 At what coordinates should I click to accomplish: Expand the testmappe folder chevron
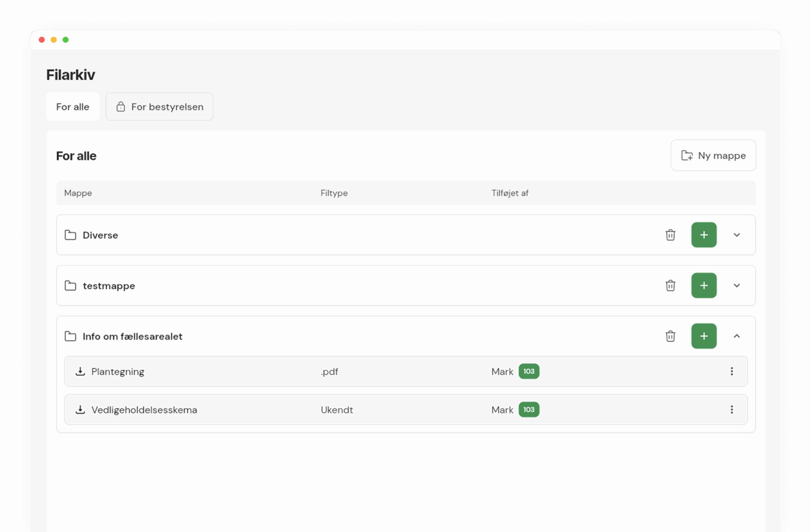click(737, 285)
